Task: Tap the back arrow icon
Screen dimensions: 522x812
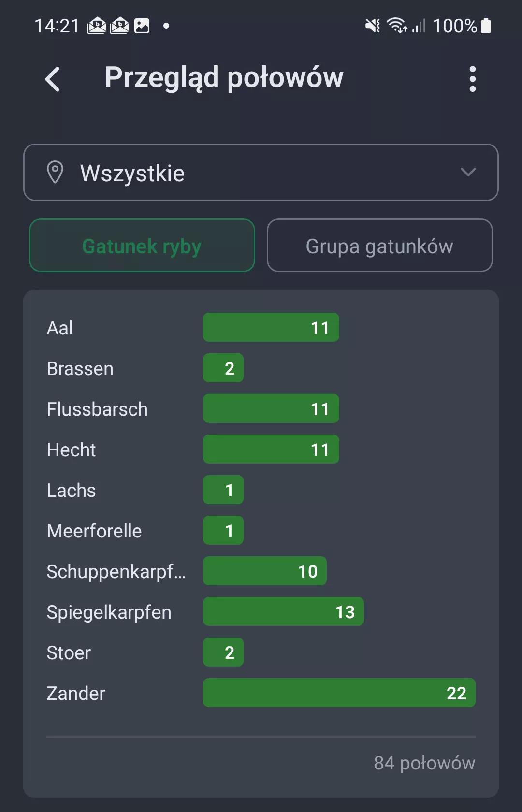Action: click(x=52, y=79)
